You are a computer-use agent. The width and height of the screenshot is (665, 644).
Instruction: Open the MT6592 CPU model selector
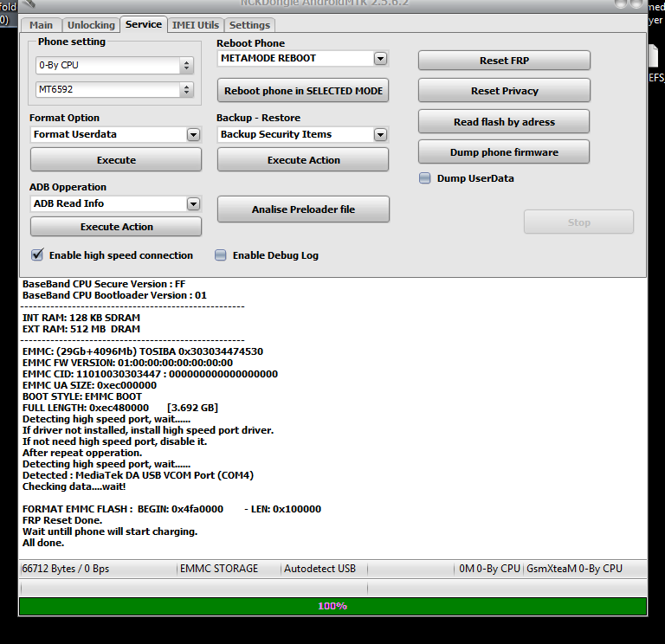click(114, 89)
